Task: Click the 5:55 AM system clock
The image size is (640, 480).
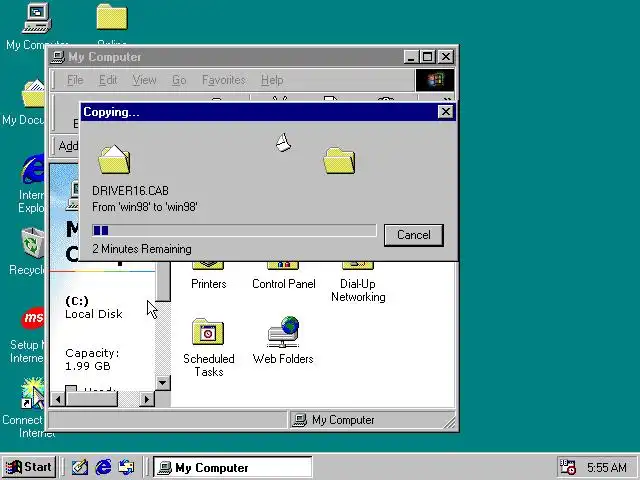Action: pos(607,467)
